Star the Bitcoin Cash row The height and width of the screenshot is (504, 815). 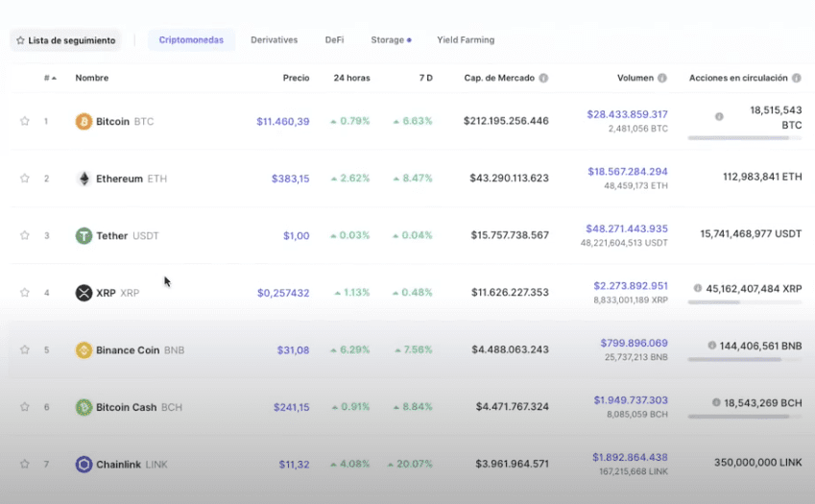24,407
